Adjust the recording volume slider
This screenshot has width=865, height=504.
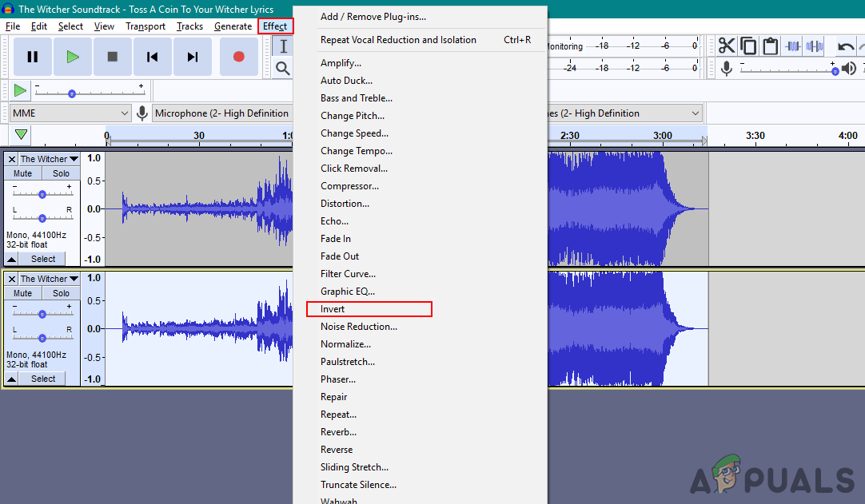point(787,69)
